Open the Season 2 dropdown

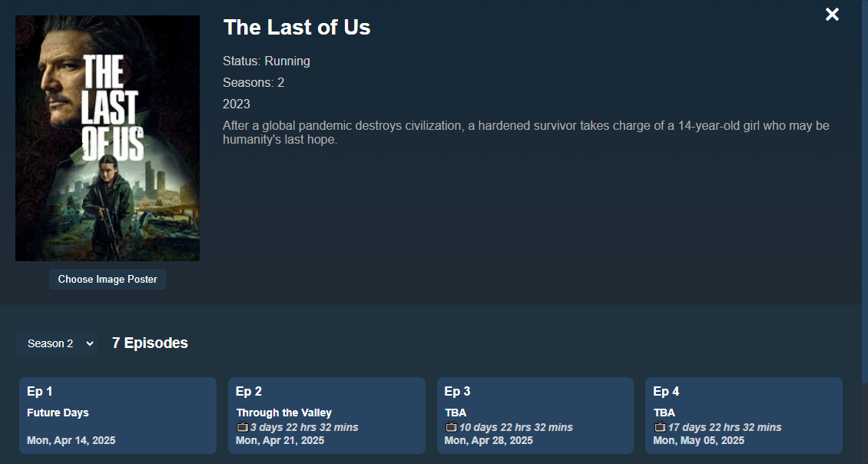[59, 343]
